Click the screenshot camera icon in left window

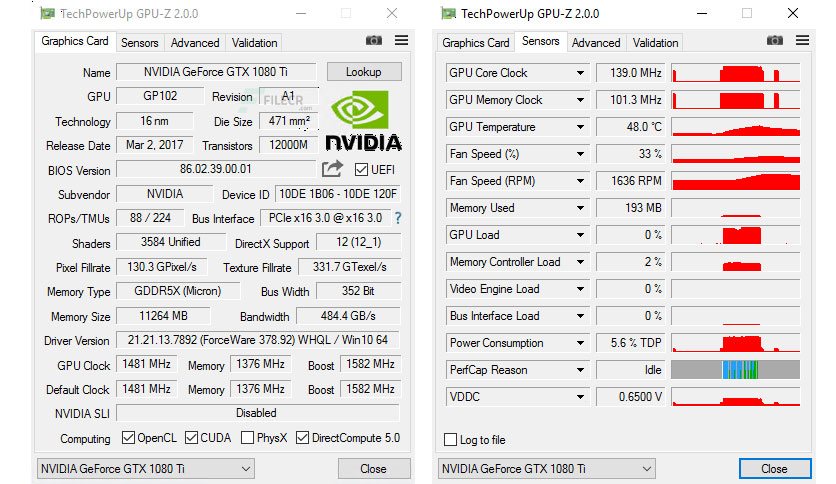point(374,41)
